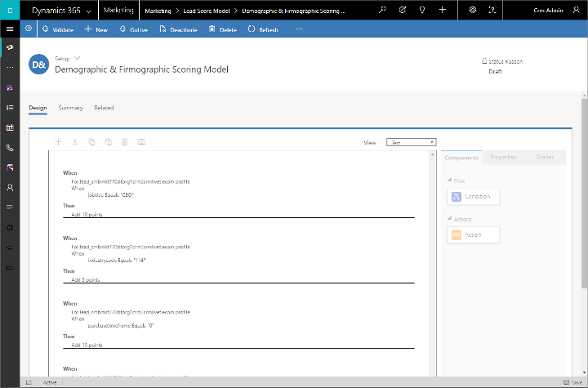588x388 pixels.
Task: Open the View dropdown set to Text
Action: pyautogui.click(x=411, y=142)
